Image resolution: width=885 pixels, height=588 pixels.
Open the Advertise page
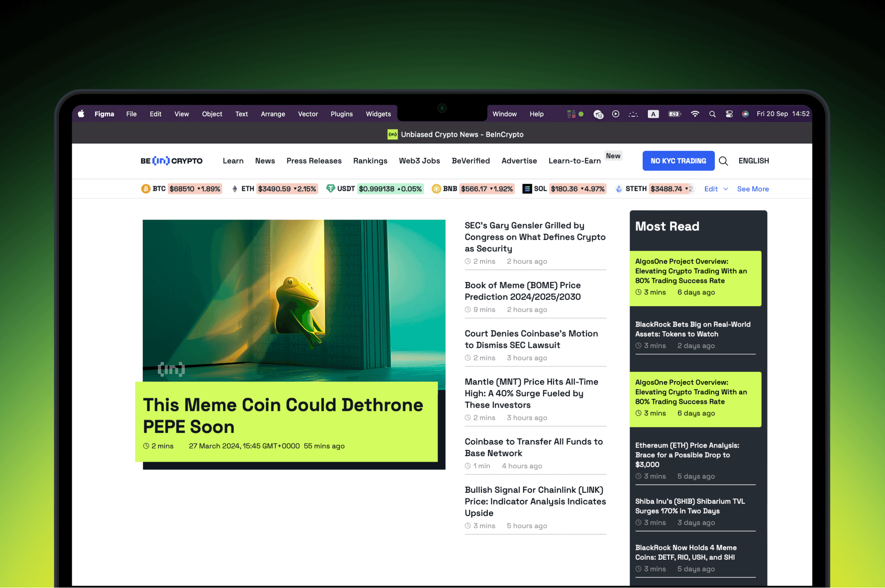coord(519,161)
